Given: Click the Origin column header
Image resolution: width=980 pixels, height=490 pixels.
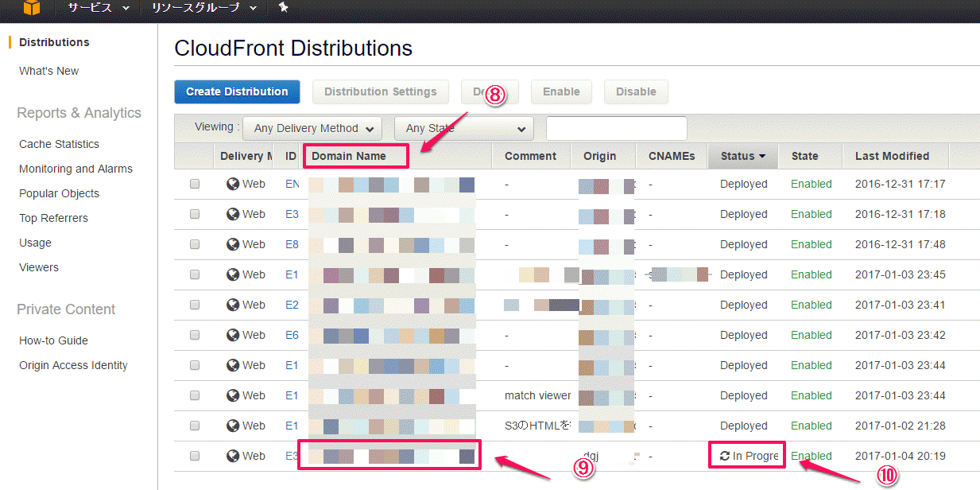Looking at the screenshot, I should [600, 156].
